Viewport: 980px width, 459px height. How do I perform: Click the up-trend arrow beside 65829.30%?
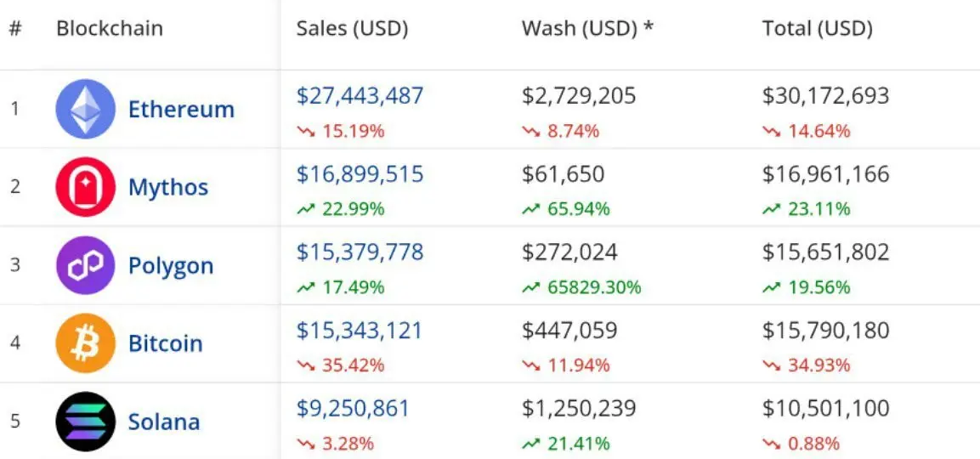(530, 287)
